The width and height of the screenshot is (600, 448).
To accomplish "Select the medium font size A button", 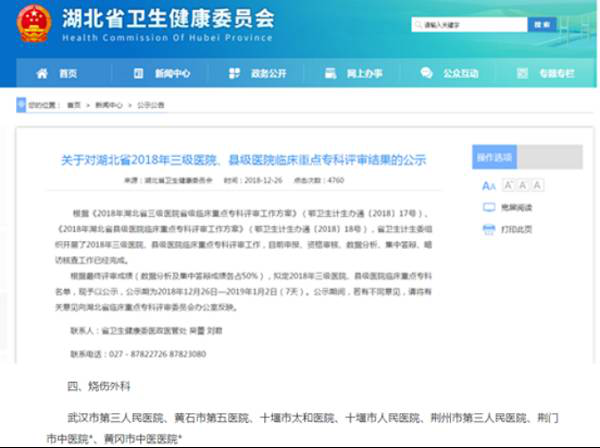I will click(x=523, y=186).
